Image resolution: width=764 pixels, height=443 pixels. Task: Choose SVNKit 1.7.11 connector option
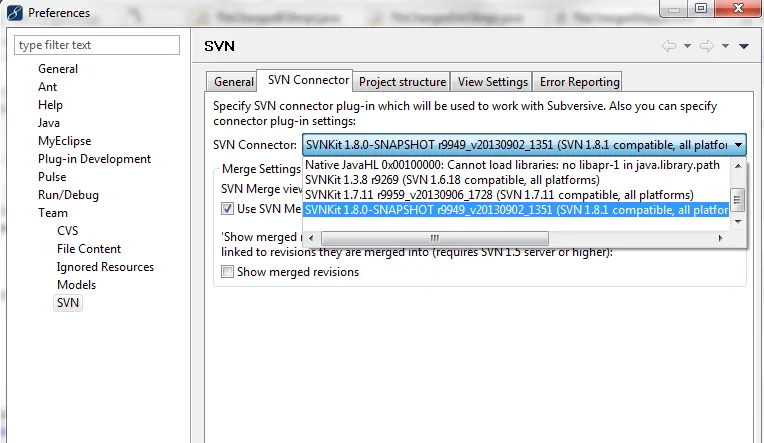[516, 195]
